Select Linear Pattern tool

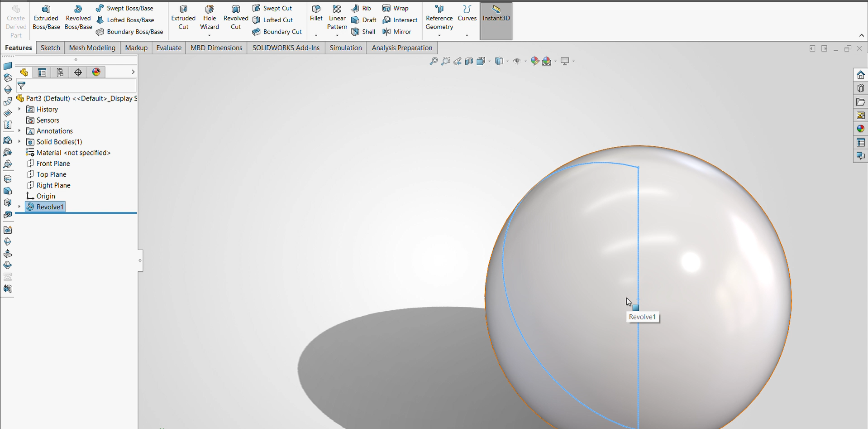tap(337, 17)
